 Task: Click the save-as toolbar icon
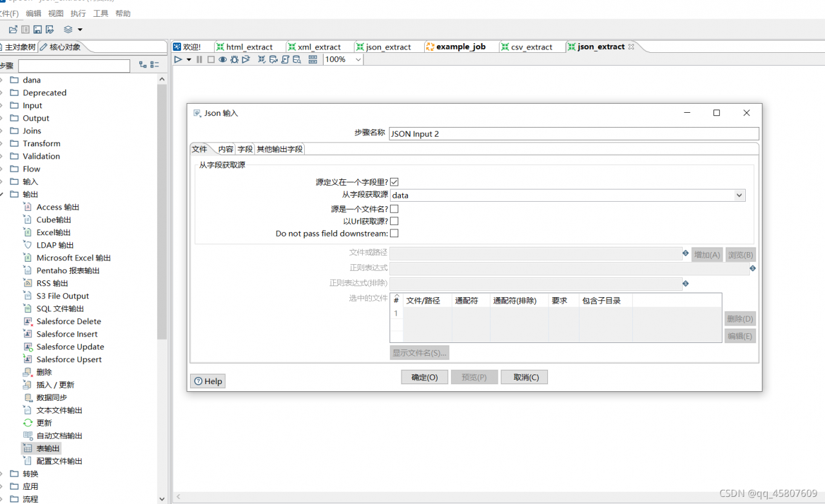49,30
